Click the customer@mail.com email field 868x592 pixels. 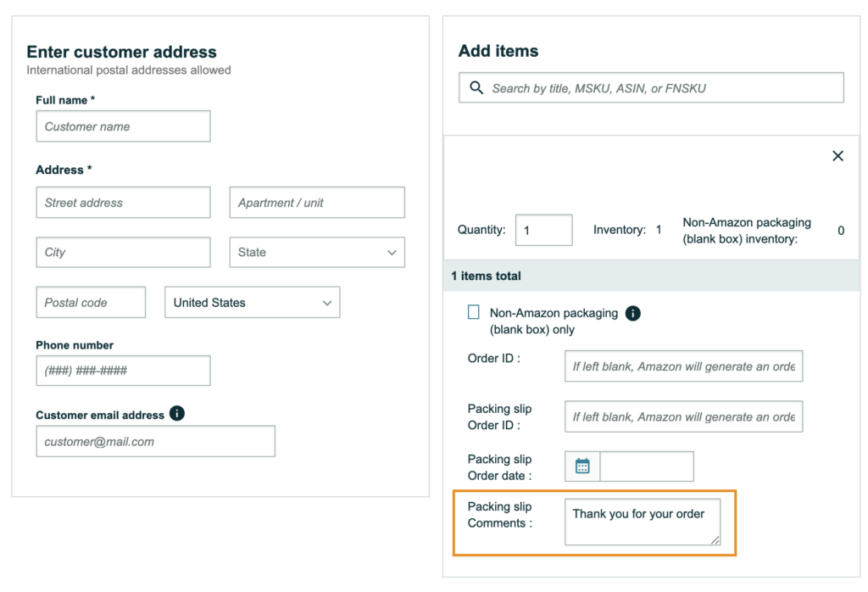[155, 441]
